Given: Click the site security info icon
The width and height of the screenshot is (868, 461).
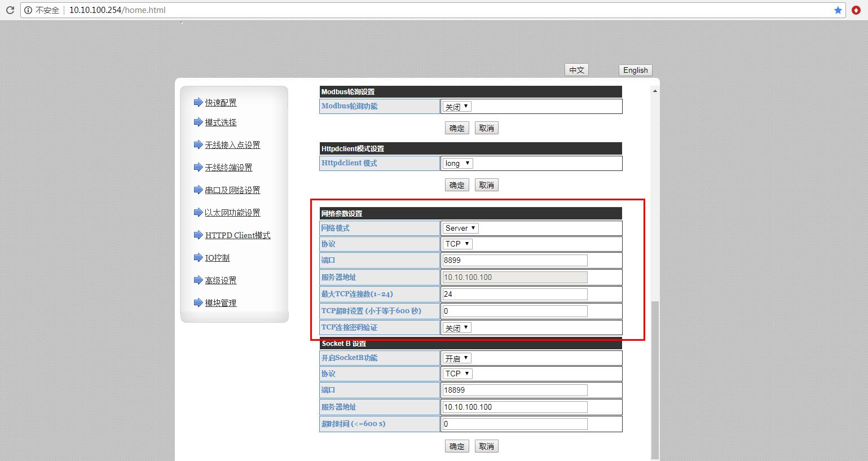Looking at the screenshot, I should (x=28, y=10).
